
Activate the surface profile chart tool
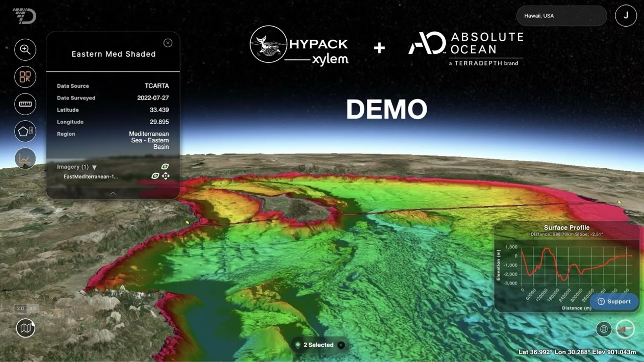click(x=25, y=159)
